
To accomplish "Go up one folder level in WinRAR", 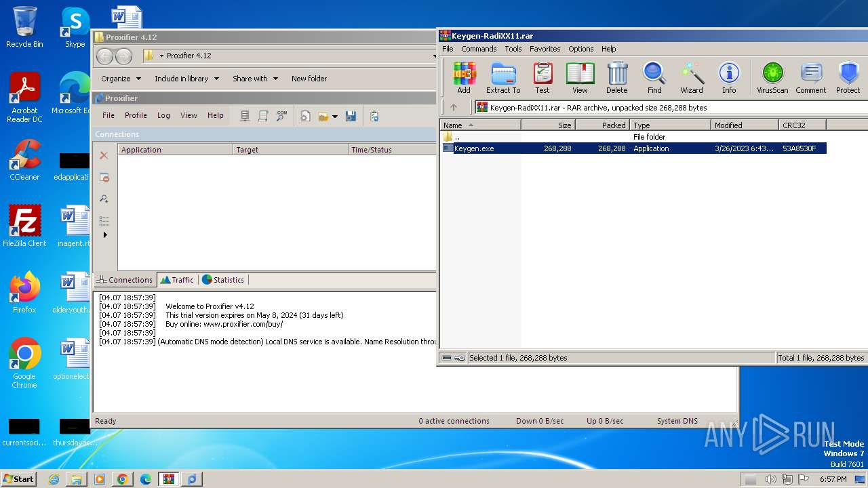I will click(454, 107).
